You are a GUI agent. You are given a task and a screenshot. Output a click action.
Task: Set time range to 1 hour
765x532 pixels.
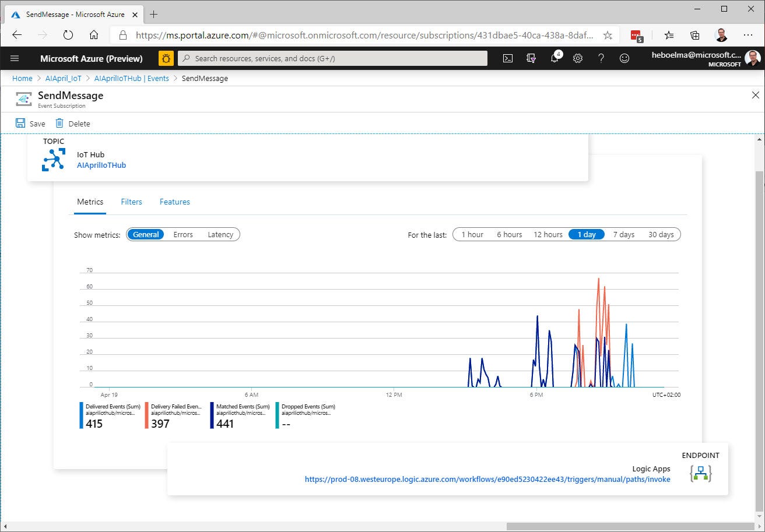point(472,234)
